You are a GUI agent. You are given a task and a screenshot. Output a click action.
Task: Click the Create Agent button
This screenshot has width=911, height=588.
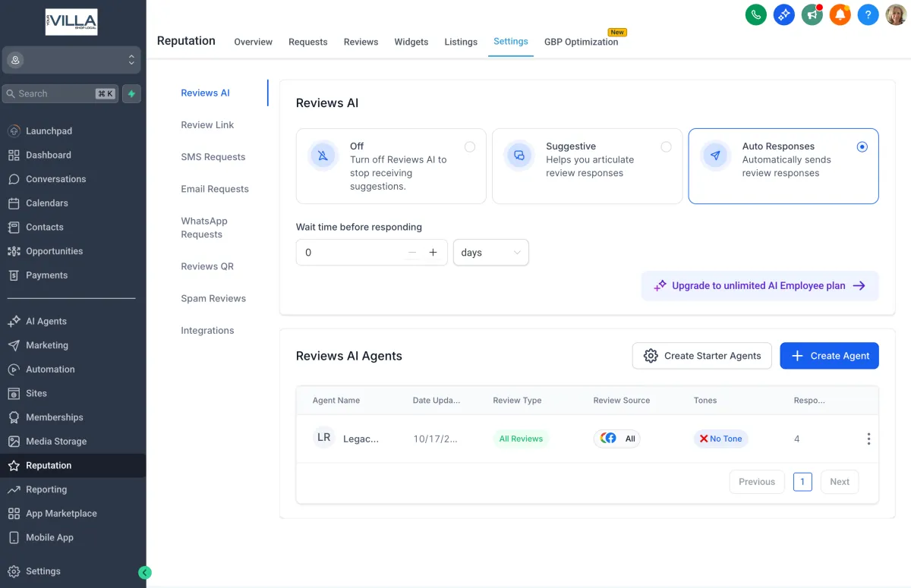tap(829, 356)
